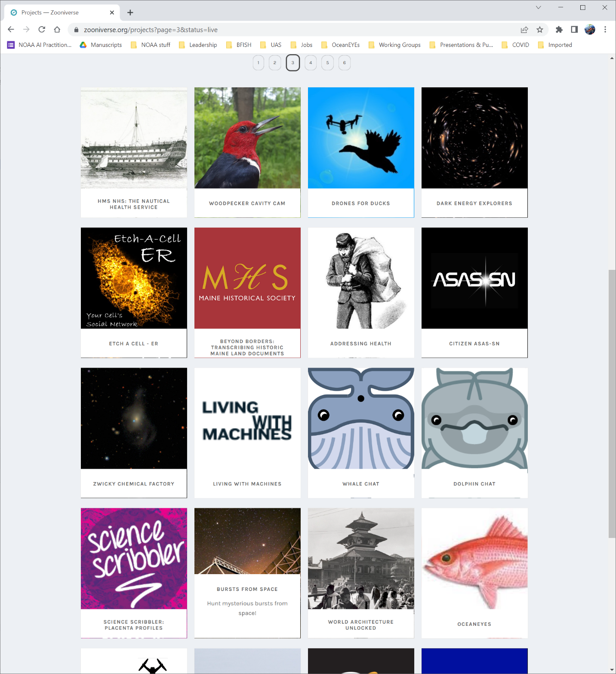Open the Woodpecker Cavity Cam bird image
Image resolution: width=616 pixels, height=674 pixels.
pos(247,138)
